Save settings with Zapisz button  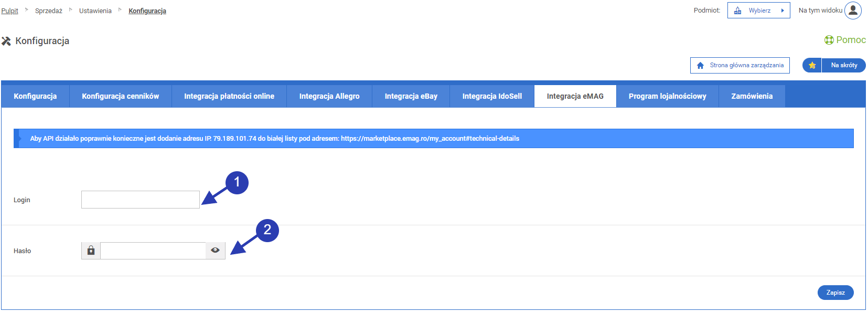click(835, 293)
